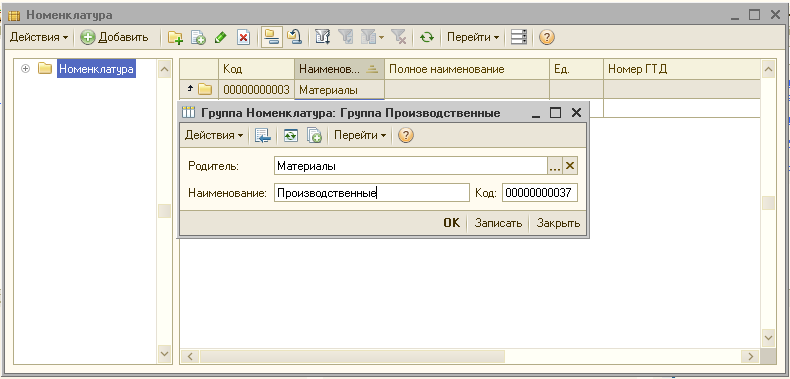Click the mark for deletion red X icon
790x379 pixels.
coord(244,37)
